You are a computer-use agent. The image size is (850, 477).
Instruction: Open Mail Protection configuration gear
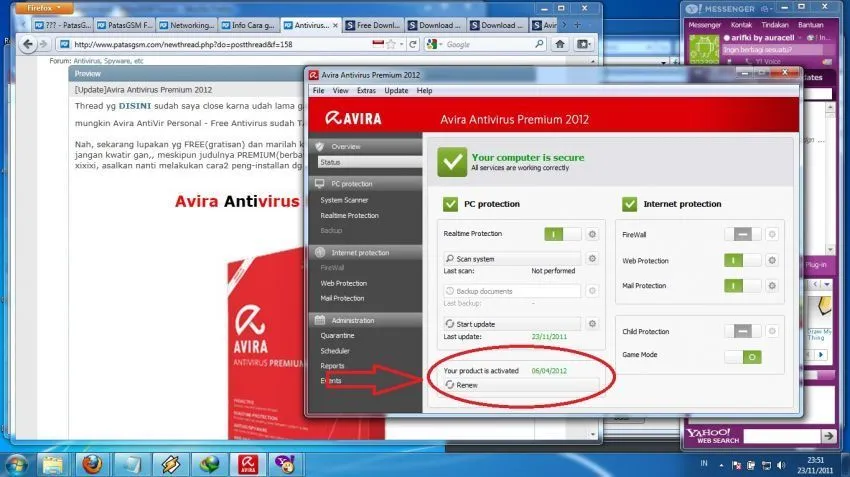point(772,286)
